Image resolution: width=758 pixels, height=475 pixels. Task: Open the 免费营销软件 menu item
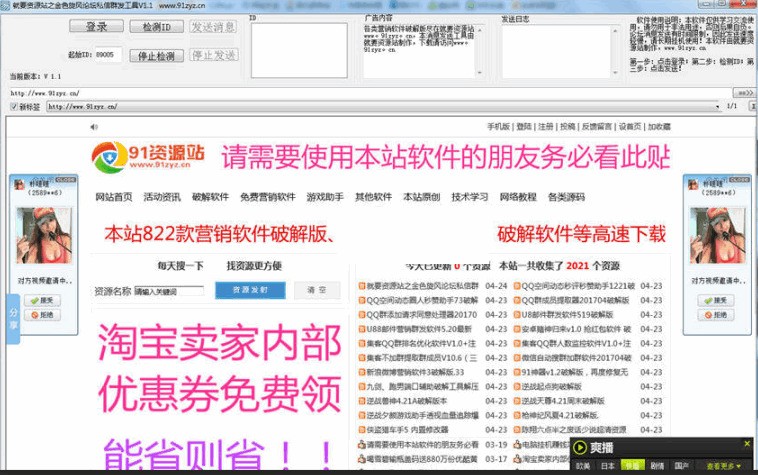[268, 197]
